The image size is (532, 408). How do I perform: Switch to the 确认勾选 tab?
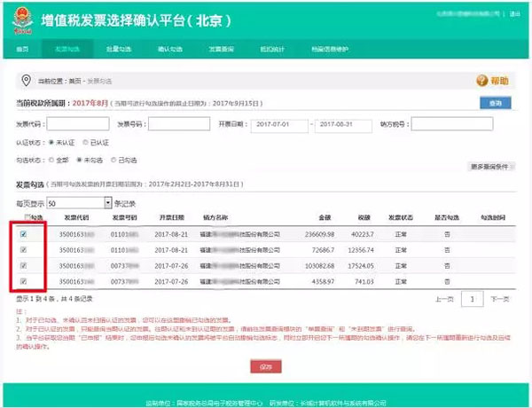(170, 49)
